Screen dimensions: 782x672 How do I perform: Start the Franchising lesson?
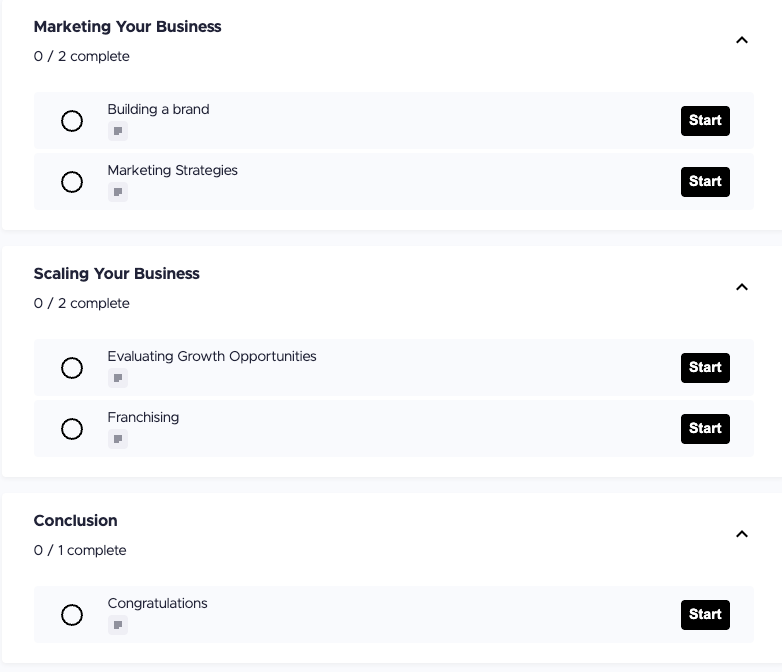click(x=705, y=429)
